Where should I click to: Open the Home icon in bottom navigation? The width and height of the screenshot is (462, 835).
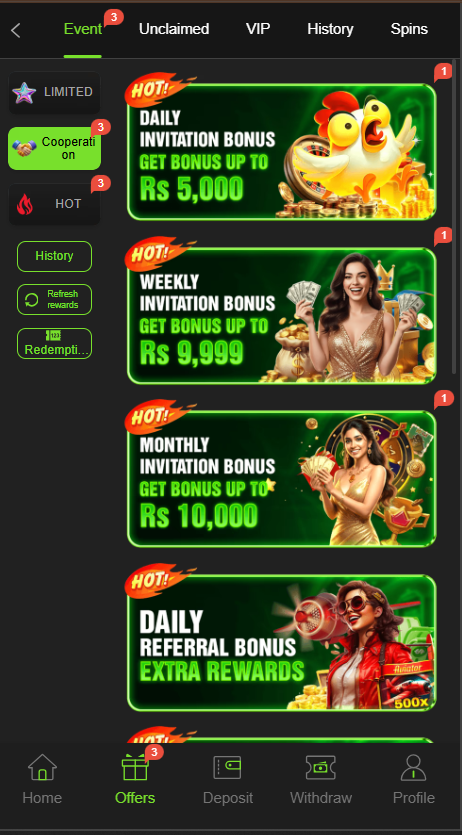click(42, 767)
